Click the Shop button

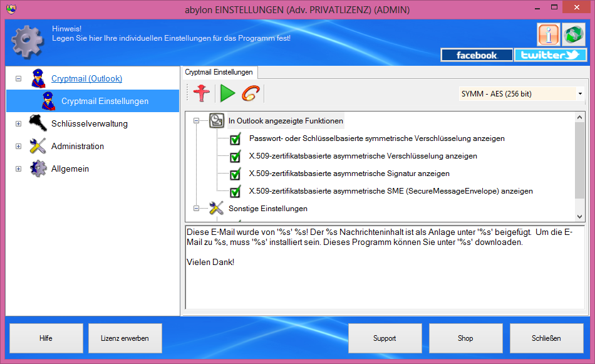click(465, 338)
